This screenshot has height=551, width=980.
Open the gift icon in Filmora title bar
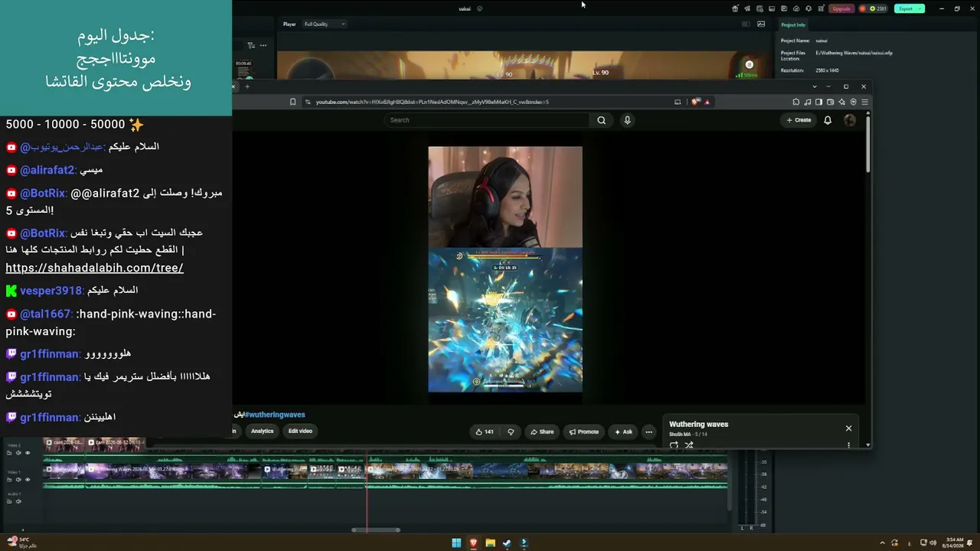pos(735,8)
